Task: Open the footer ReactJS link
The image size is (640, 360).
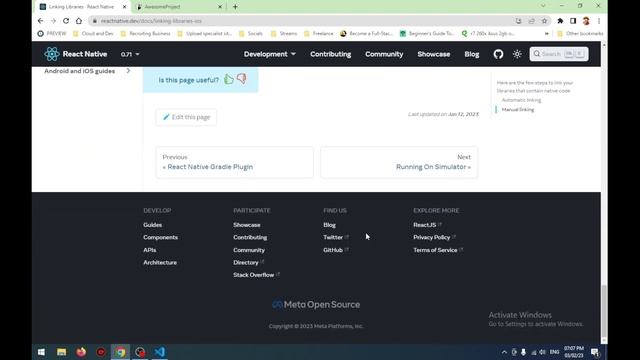Action: (427, 225)
